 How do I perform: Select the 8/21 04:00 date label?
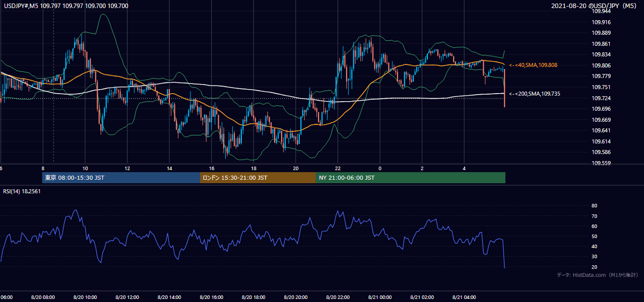pos(464,297)
